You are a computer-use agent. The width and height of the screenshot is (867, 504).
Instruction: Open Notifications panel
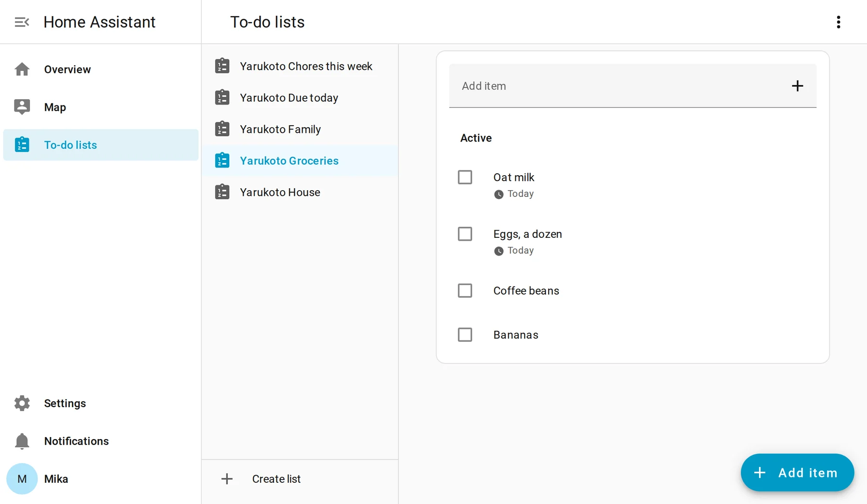(101, 441)
